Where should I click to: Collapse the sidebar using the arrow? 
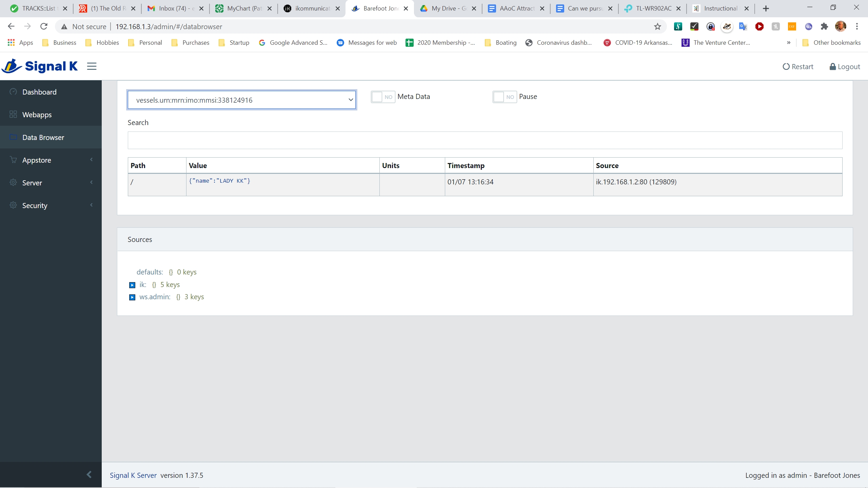[x=89, y=474]
